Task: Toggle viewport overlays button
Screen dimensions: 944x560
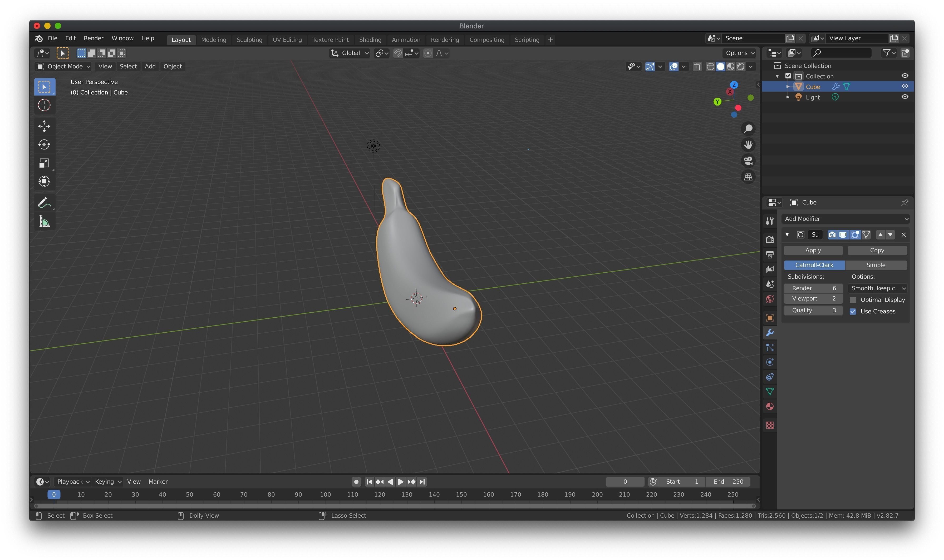Action: pyautogui.click(x=674, y=67)
